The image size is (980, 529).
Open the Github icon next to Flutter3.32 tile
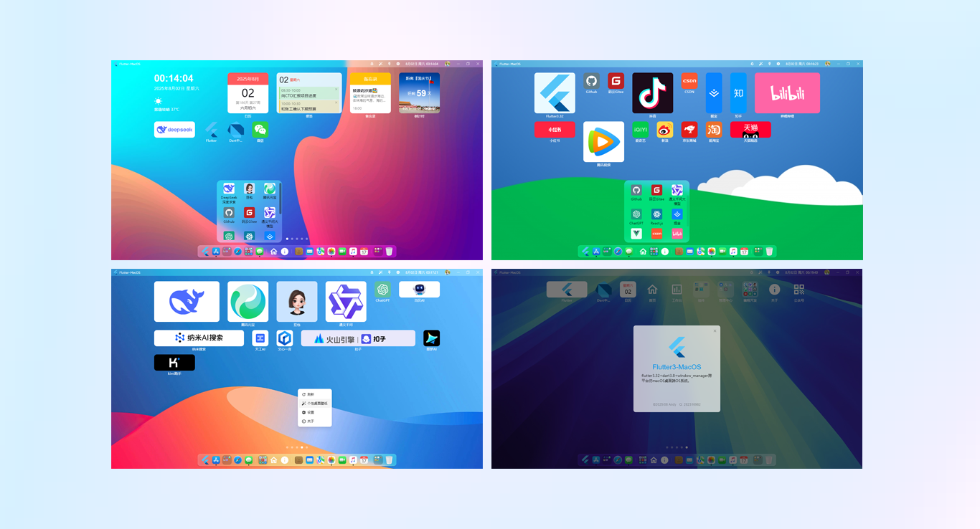pyautogui.click(x=591, y=81)
